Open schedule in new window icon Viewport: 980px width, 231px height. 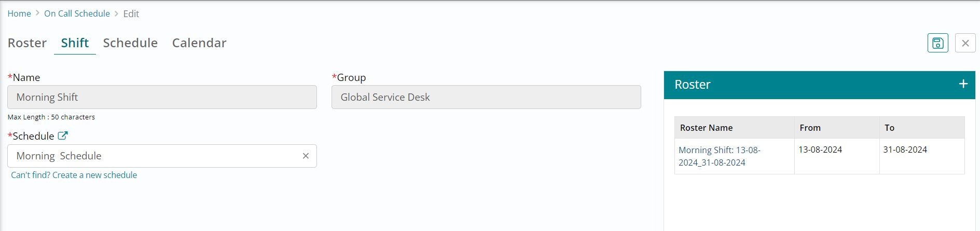pos(63,136)
